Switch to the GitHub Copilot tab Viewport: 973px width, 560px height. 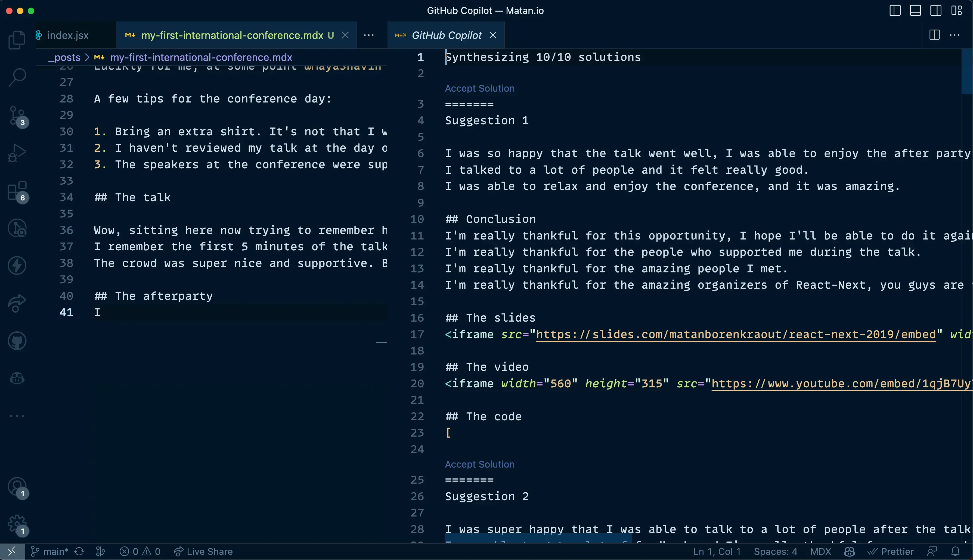(446, 35)
